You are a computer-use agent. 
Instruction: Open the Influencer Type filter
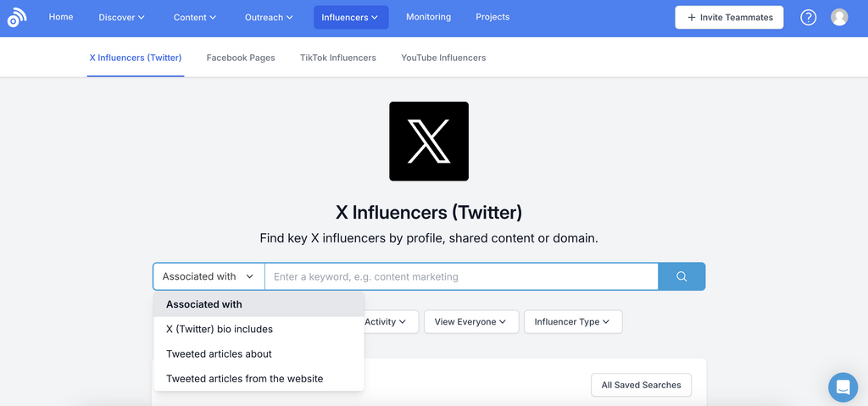click(572, 322)
